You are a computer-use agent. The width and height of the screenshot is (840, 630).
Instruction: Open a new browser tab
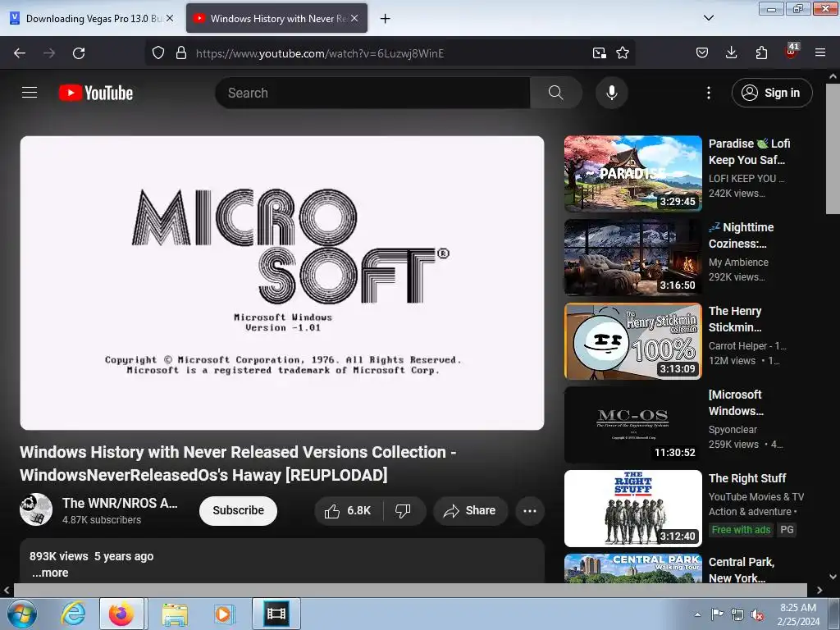coord(386,19)
